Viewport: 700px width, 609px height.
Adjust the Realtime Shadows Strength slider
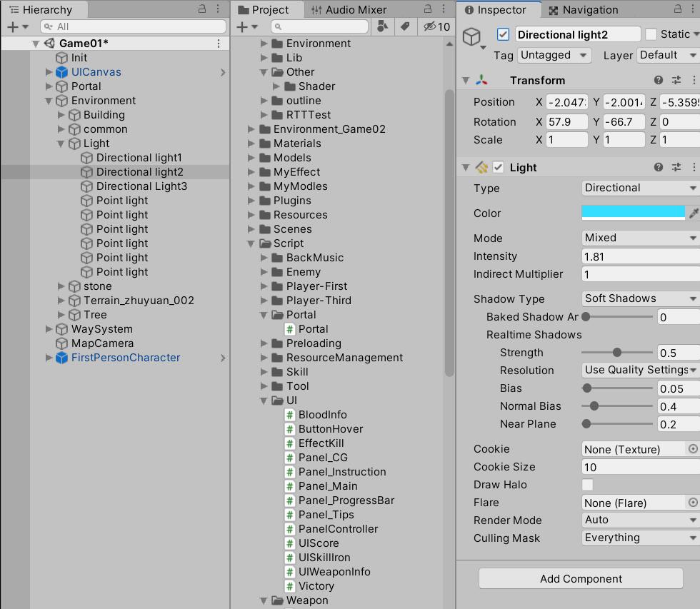click(x=617, y=353)
